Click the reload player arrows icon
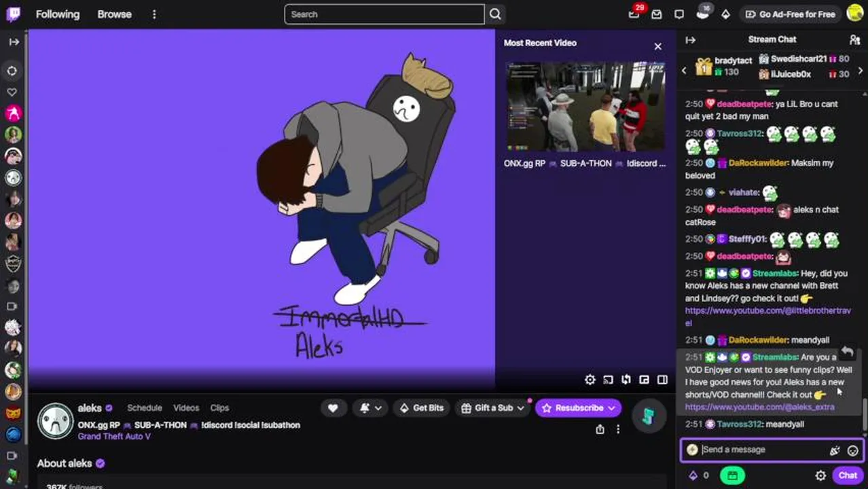 (x=626, y=380)
